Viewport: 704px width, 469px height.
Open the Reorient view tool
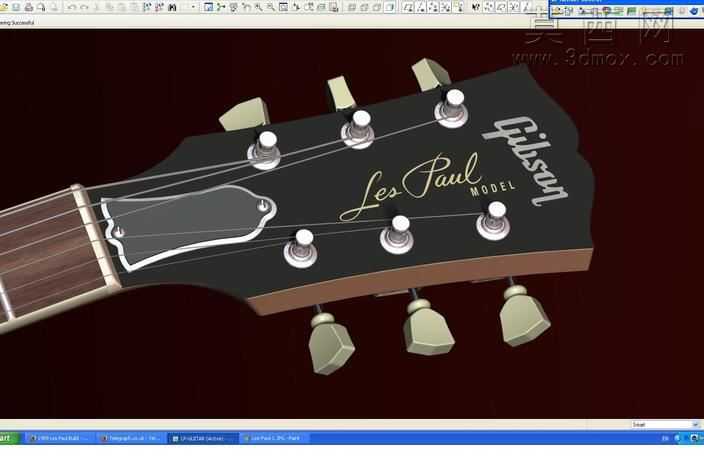(296, 7)
